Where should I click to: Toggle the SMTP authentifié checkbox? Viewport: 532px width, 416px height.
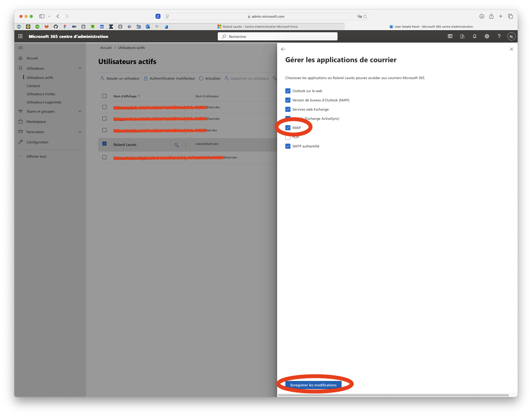[288, 146]
